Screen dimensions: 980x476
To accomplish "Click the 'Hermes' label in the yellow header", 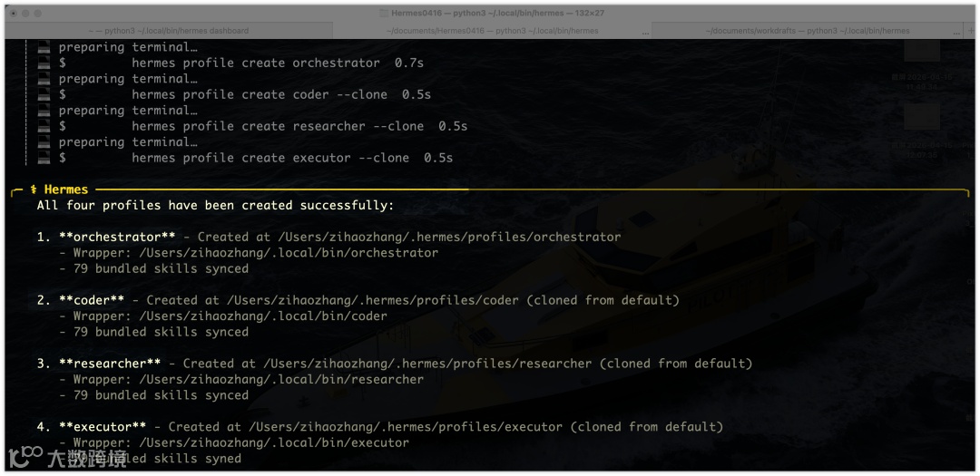I will pos(66,189).
